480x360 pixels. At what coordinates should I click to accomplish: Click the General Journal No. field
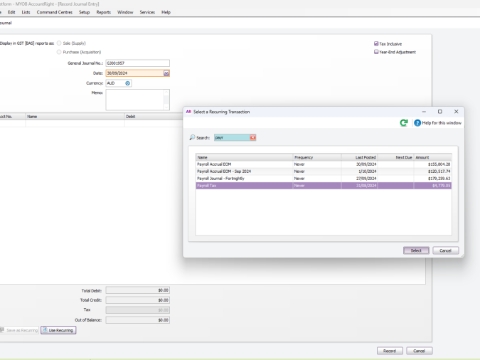click(x=138, y=63)
